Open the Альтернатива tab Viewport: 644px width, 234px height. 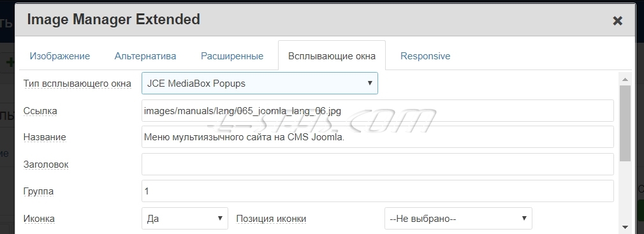click(145, 56)
